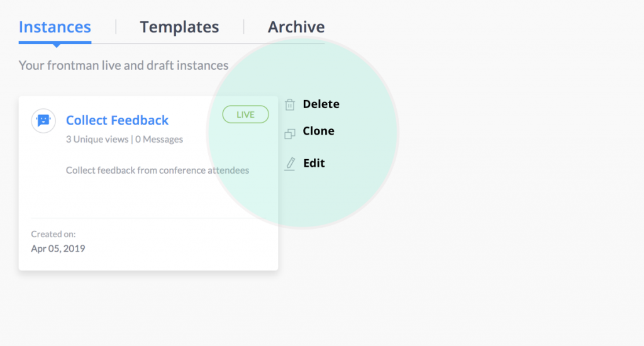Switch to the Templates tab

pos(179,26)
